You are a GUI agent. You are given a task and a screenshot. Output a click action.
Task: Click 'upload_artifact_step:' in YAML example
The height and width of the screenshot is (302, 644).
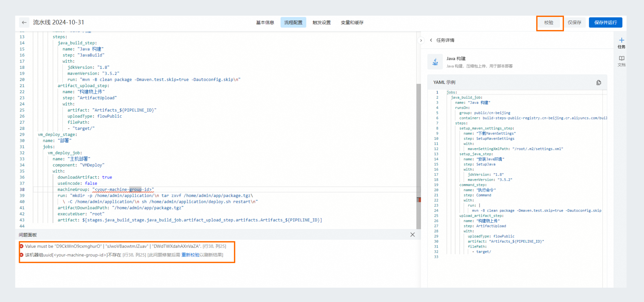point(481,216)
